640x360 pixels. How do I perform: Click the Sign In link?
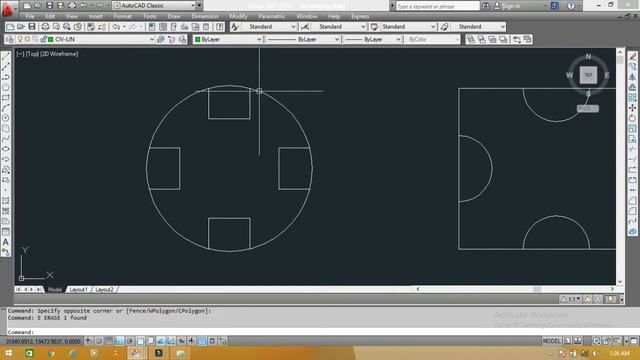tap(511, 6)
